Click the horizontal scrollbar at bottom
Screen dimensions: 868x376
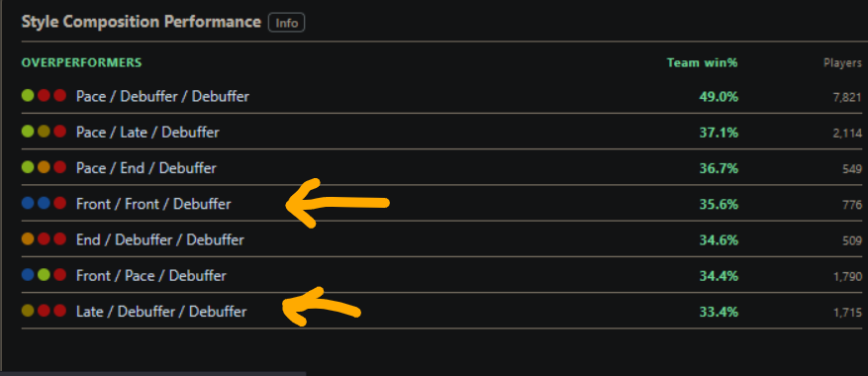click(x=153, y=374)
